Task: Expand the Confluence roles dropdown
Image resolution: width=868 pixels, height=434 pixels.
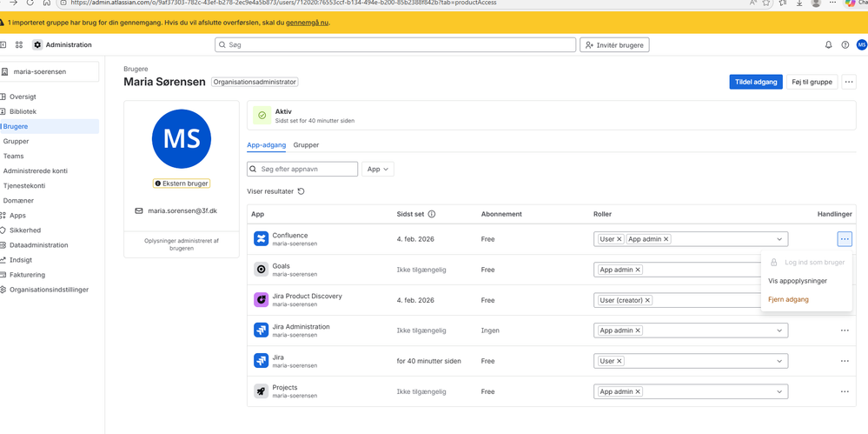Action: click(x=779, y=239)
